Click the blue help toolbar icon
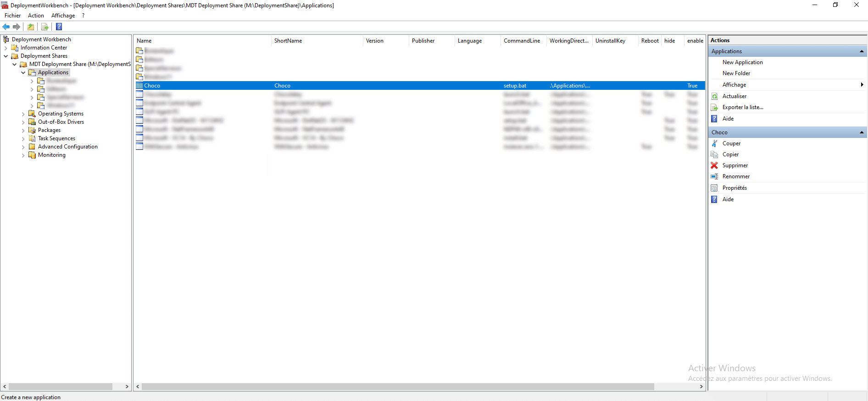Image resolution: width=868 pixels, height=401 pixels. click(x=59, y=27)
